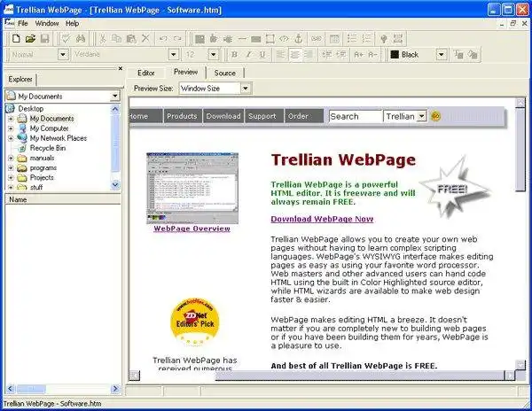Click the A+ increase font size icon
This screenshot has height=411, width=532.
[358, 55]
